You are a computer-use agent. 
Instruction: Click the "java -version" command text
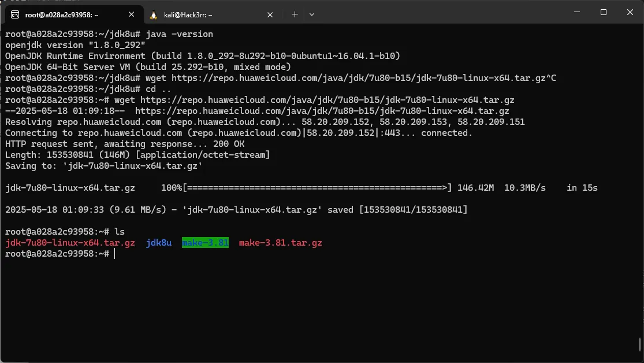[x=180, y=34]
